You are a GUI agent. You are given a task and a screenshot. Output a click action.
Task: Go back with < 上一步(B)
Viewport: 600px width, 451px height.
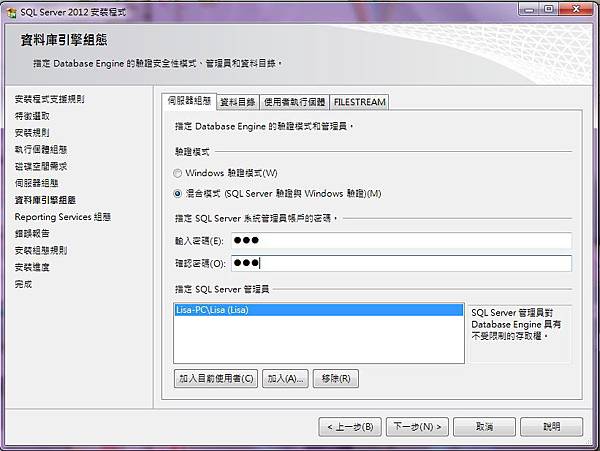click(x=350, y=427)
